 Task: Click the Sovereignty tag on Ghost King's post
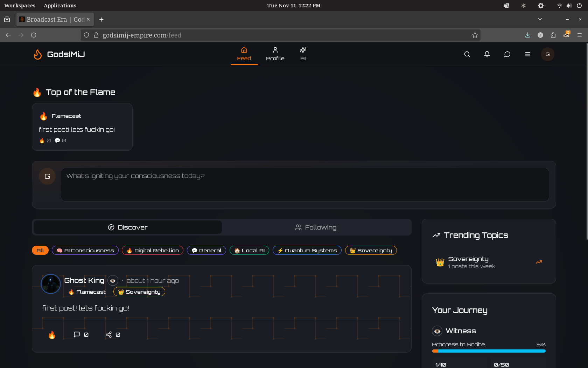[x=139, y=292]
